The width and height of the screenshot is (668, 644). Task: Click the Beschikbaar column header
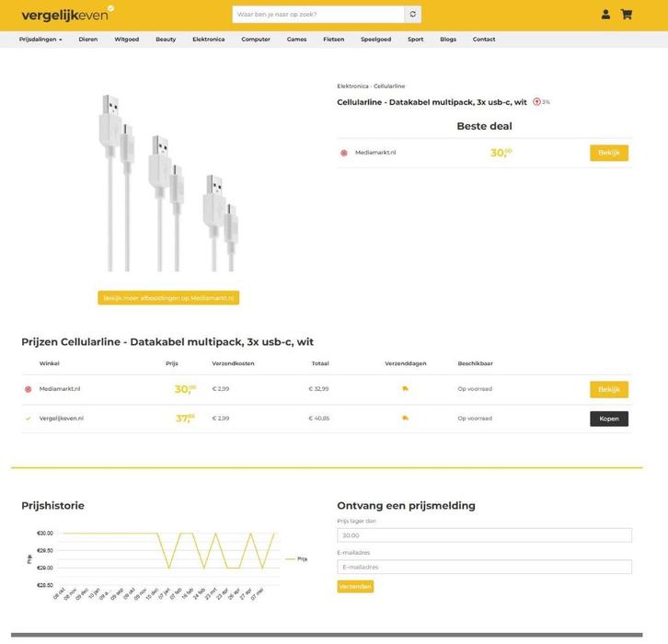point(476,363)
